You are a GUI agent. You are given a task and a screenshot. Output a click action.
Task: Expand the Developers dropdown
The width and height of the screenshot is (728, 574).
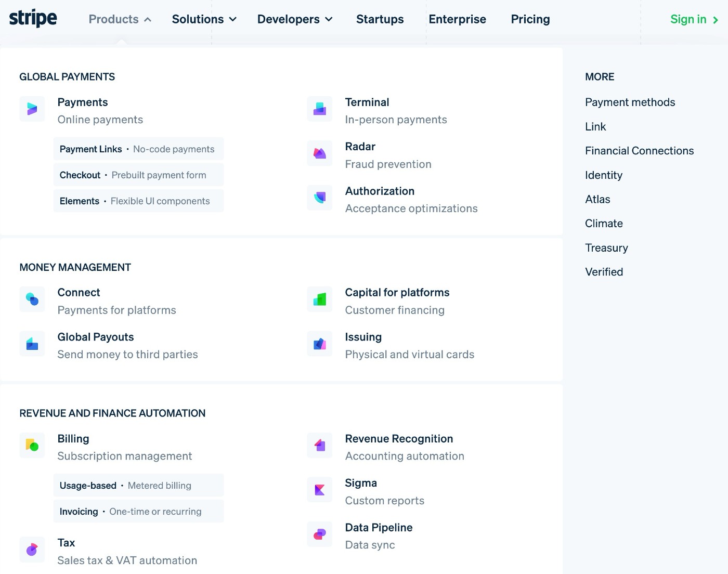point(294,19)
